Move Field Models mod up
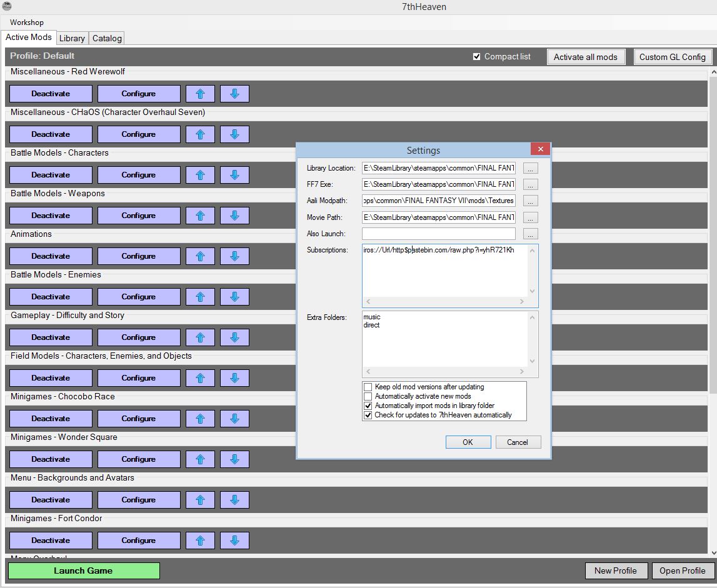 coord(200,378)
